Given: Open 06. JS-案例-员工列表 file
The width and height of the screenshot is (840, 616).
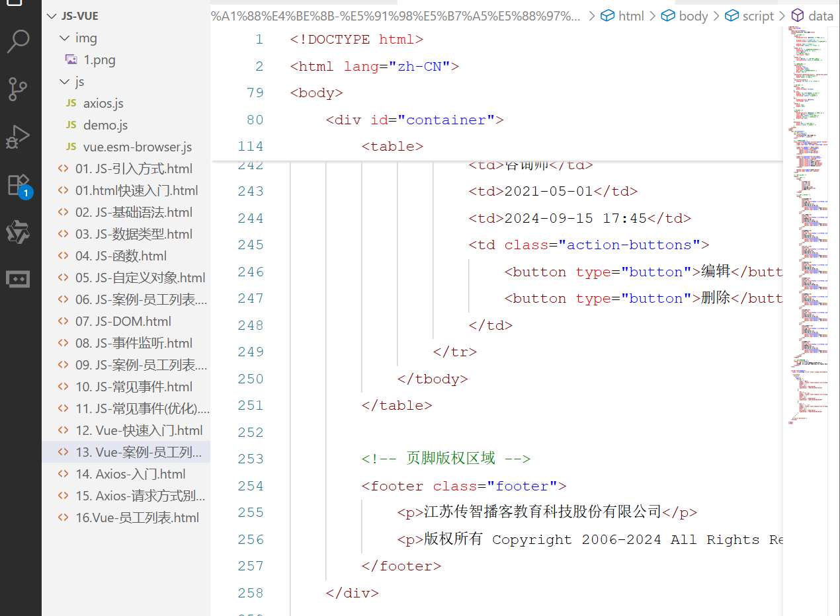Looking at the screenshot, I should pos(126,299).
